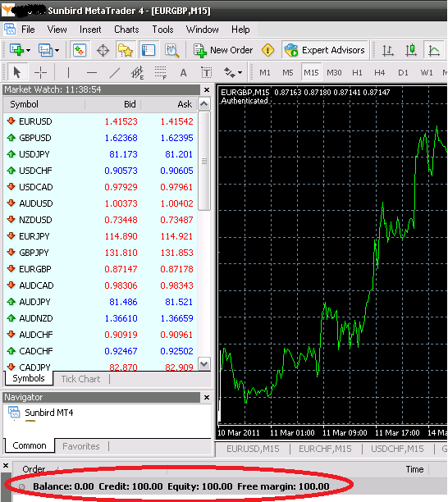Switch to line chart mode
The width and height of the screenshot is (448, 502).
[x=434, y=50]
